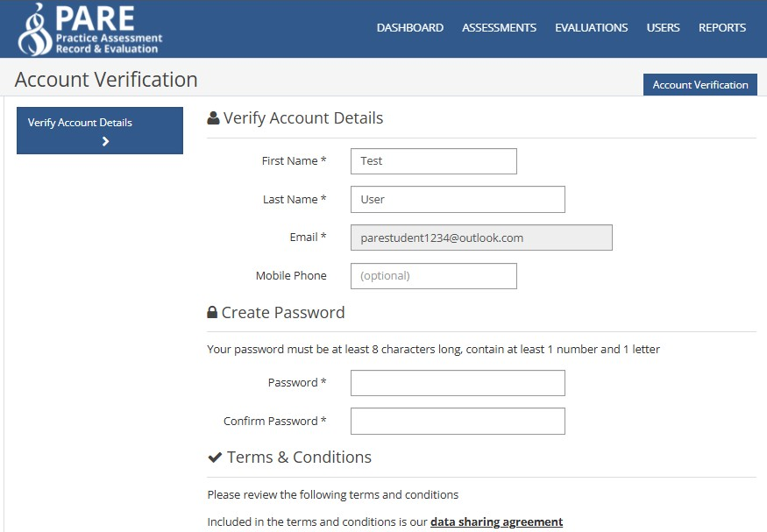Open the data sharing agreement link
This screenshot has width=767, height=532.
coord(496,521)
